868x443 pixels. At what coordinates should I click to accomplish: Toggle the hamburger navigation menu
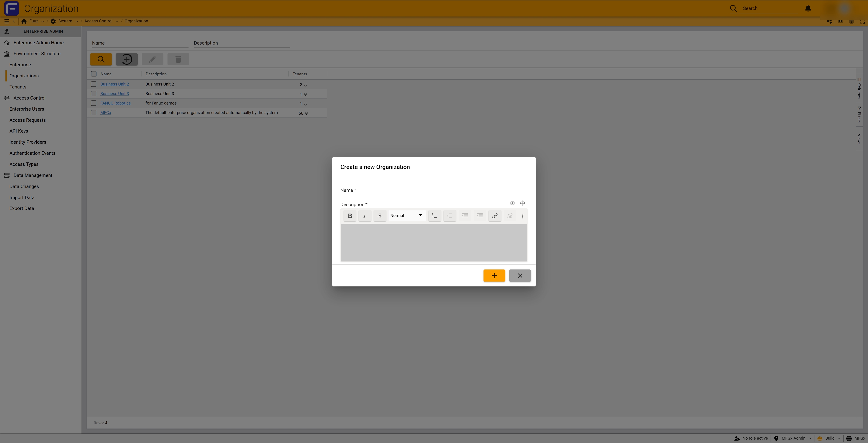tap(6, 21)
